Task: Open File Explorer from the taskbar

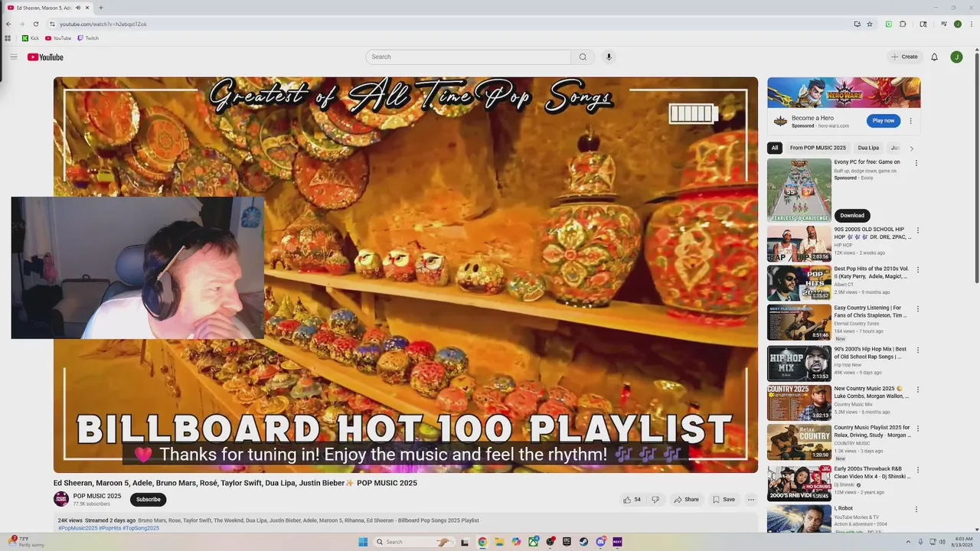Action: (x=499, y=542)
